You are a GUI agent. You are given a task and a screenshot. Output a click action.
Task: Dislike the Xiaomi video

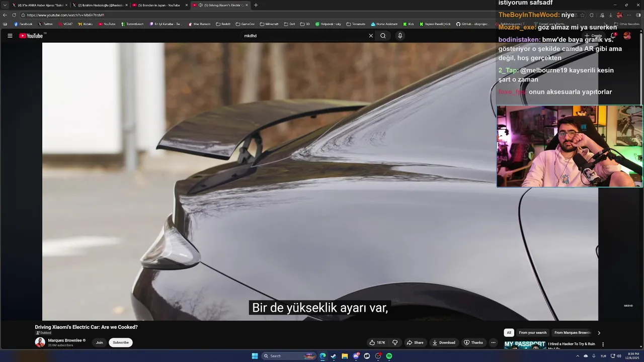tap(395, 342)
